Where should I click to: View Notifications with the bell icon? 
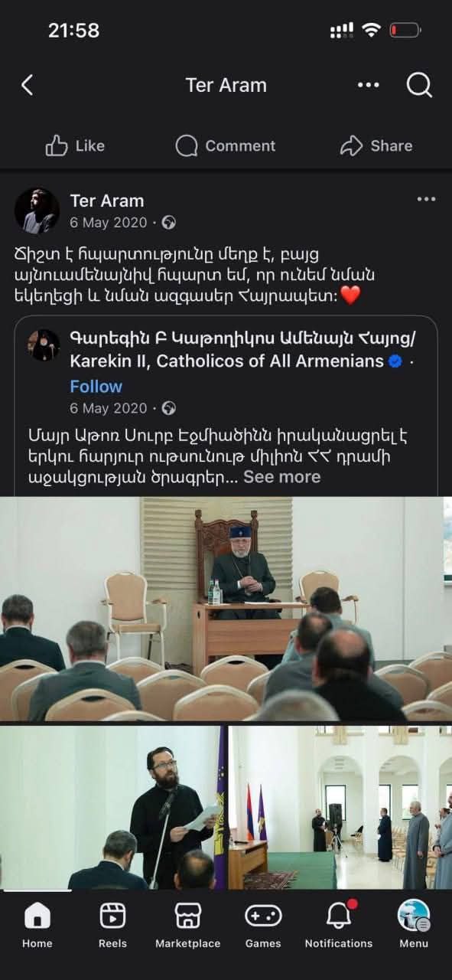click(x=339, y=925)
